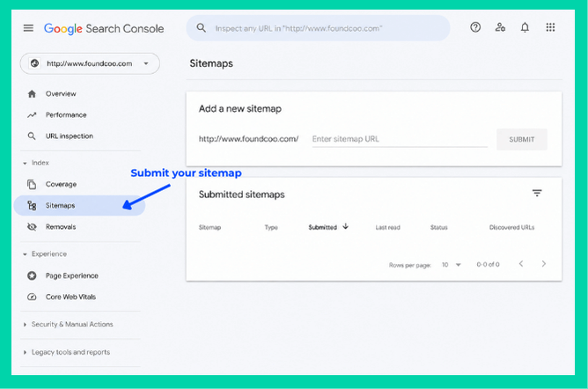Open the Overview page
Image resolution: width=588 pixels, height=389 pixels.
coord(61,93)
